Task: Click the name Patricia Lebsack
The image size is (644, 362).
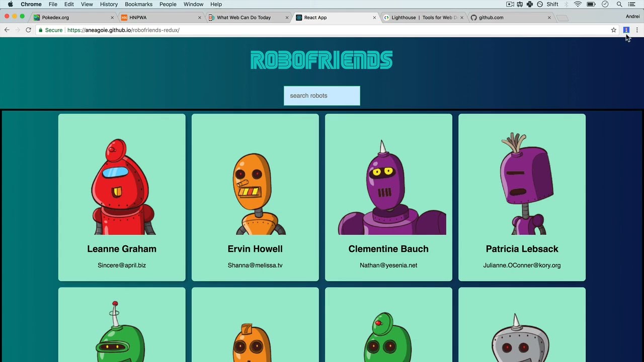Action: coord(522,249)
